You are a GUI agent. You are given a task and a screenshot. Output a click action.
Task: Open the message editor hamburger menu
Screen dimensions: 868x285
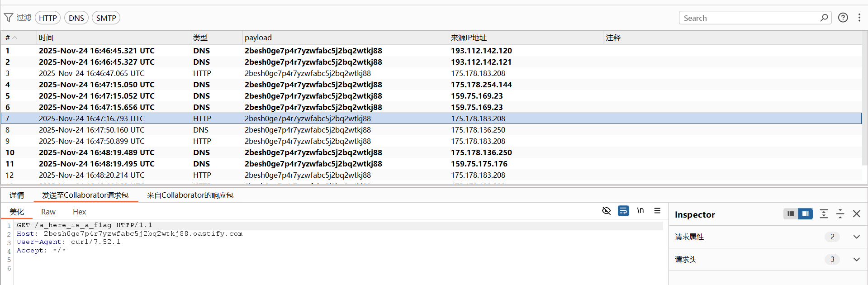tap(657, 211)
